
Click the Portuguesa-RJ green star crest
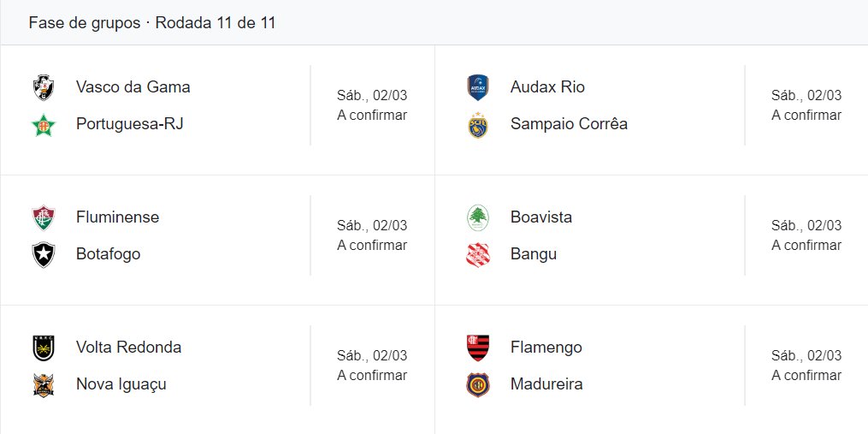click(x=44, y=125)
